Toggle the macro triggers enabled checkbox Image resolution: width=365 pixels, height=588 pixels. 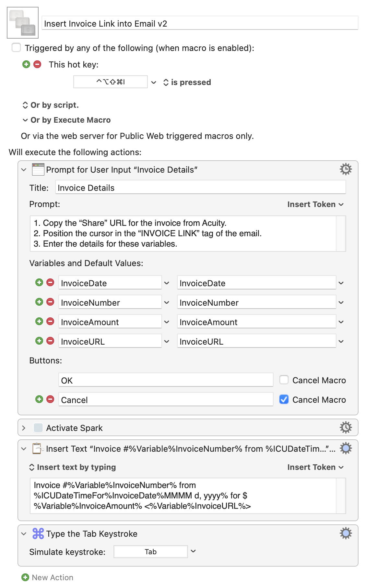click(x=16, y=48)
